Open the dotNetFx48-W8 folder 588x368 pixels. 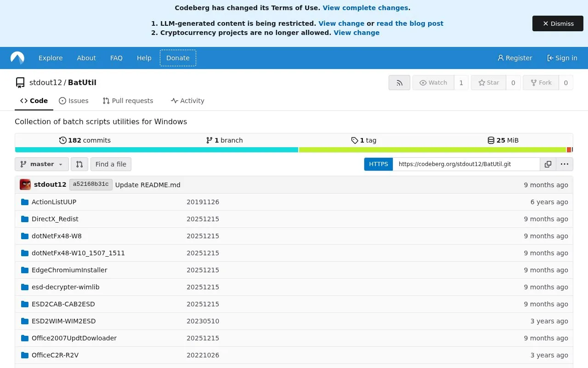(x=57, y=236)
